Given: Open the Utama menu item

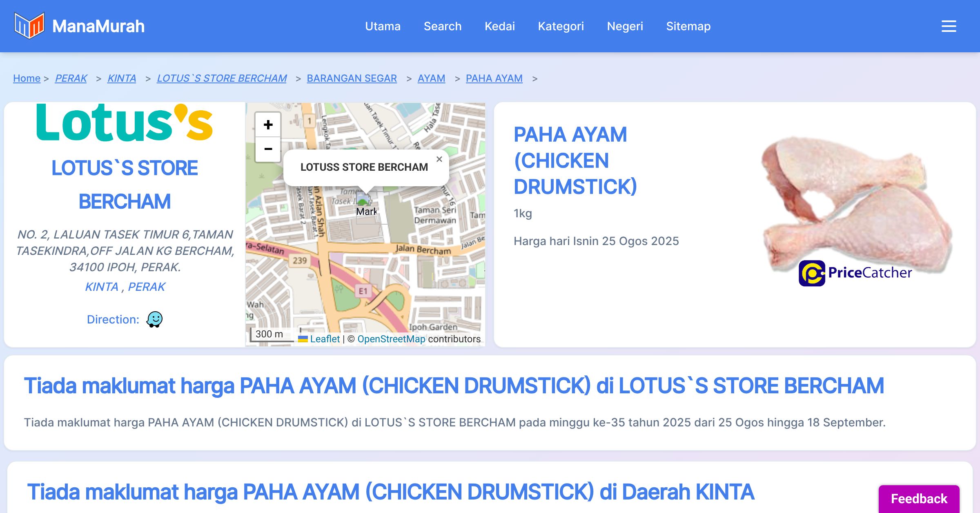Looking at the screenshot, I should (383, 26).
